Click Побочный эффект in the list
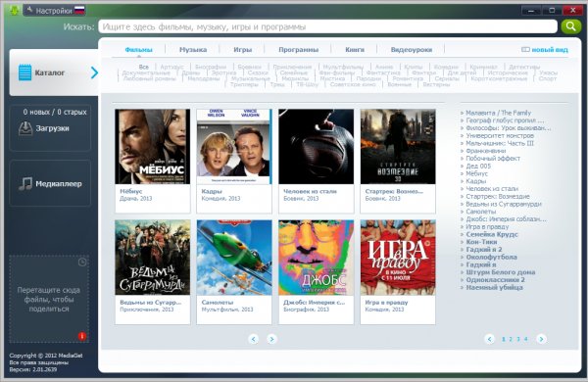 (x=493, y=159)
